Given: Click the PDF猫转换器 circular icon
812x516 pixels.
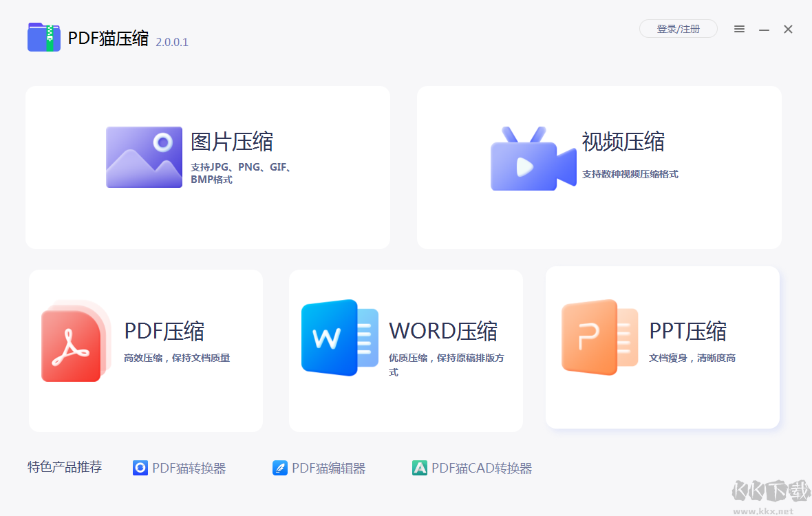Looking at the screenshot, I should 140,468.
